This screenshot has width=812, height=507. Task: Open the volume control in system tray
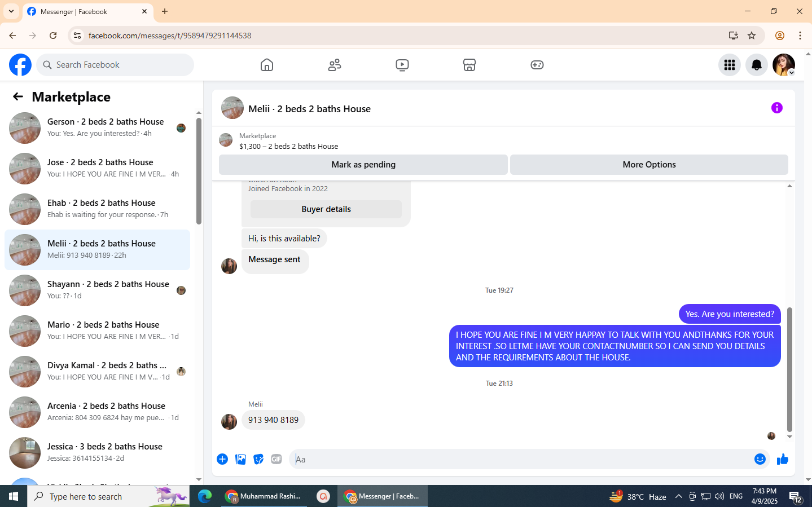(x=719, y=496)
